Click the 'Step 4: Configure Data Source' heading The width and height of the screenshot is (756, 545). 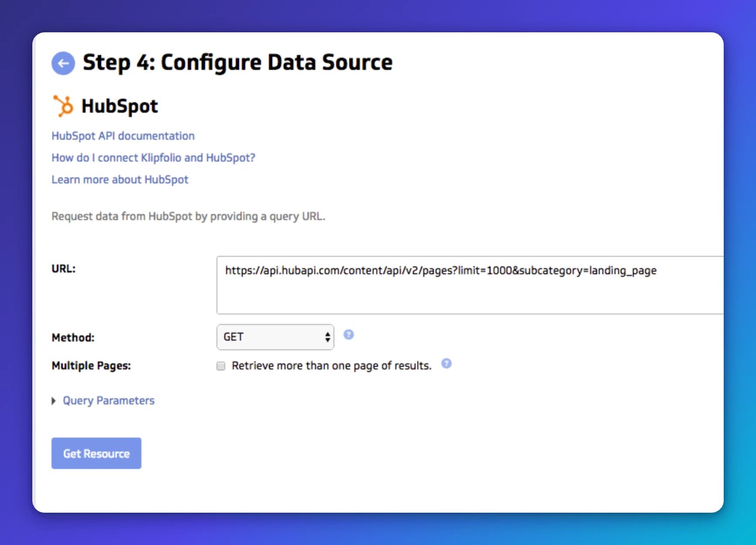pyautogui.click(x=238, y=63)
